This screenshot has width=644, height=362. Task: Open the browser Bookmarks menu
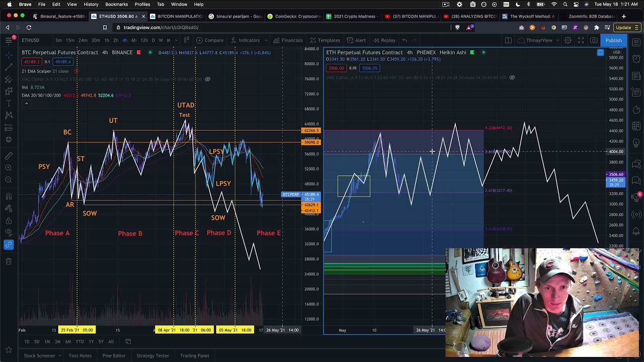tap(116, 5)
